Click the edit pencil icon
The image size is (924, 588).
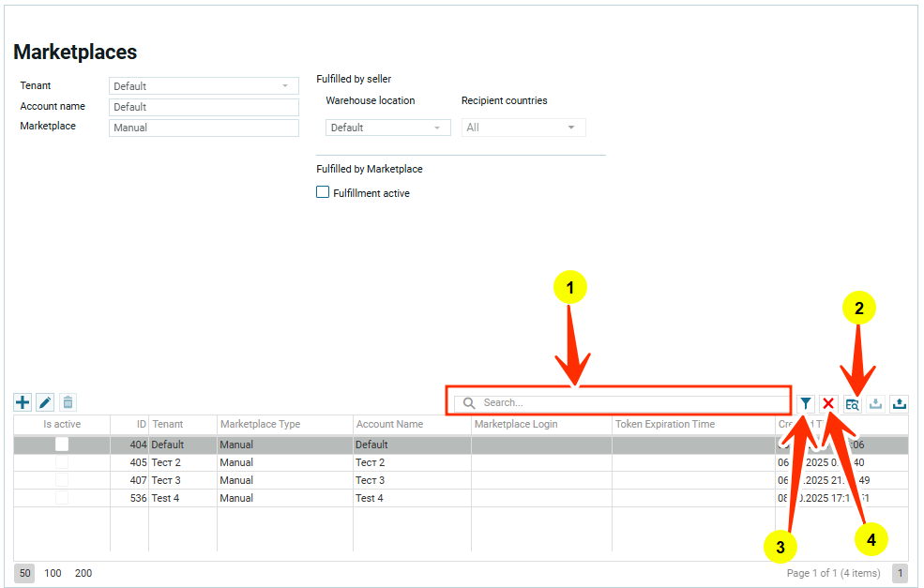coord(45,402)
